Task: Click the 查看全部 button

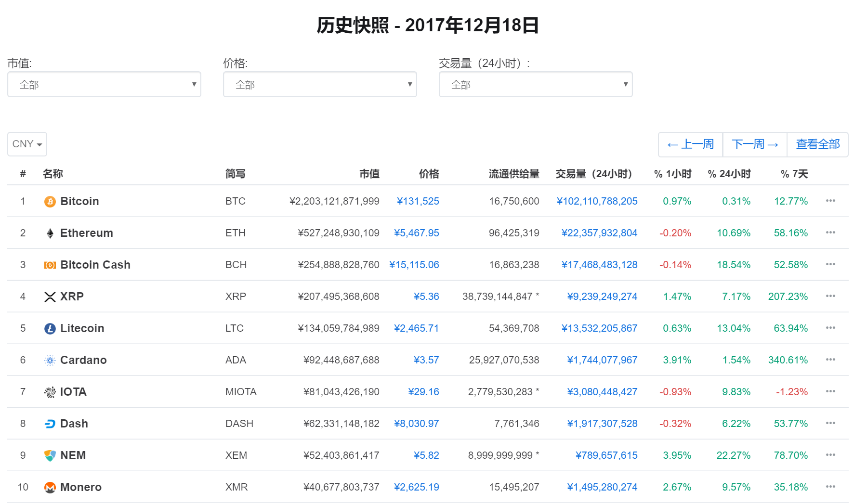Action: [817, 144]
